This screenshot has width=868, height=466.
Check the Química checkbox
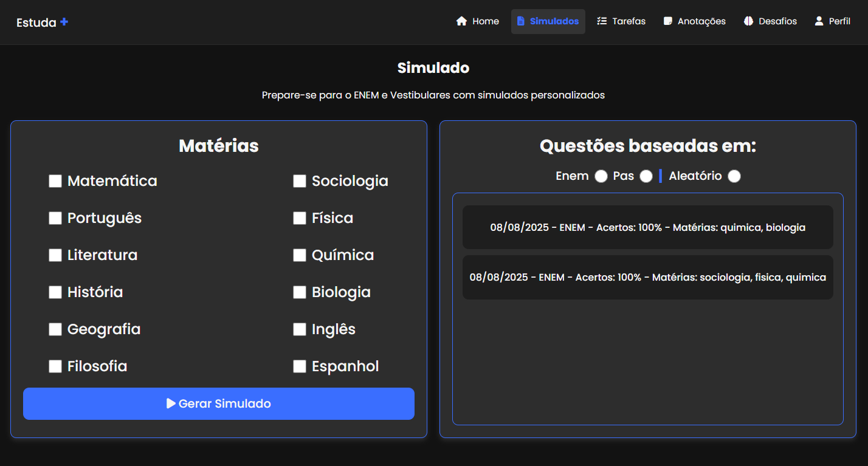click(x=300, y=255)
